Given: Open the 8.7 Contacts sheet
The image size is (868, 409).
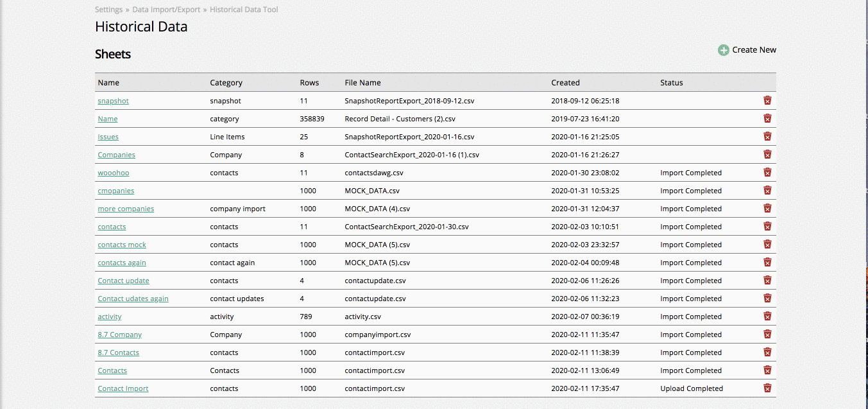Looking at the screenshot, I should pyautogui.click(x=118, y=352).
